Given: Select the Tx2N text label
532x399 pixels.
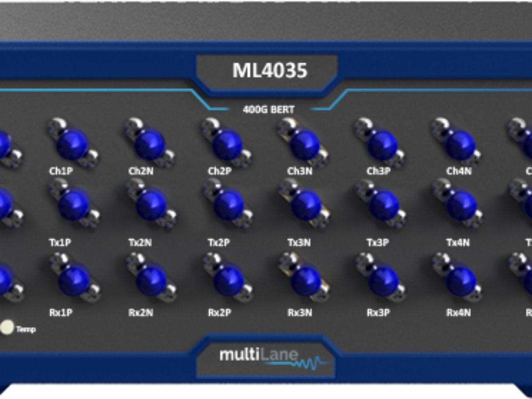Looking at the screenshot, I should click(141, 243).
